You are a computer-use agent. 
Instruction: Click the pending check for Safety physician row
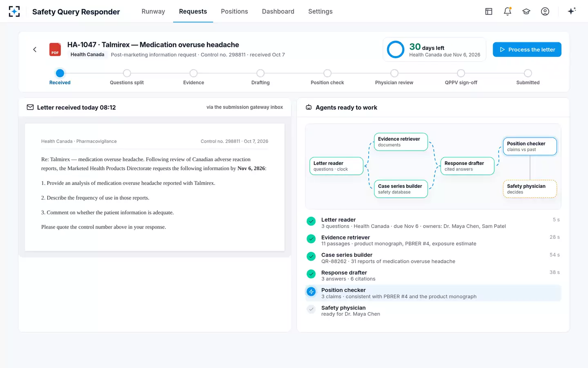[311, 309]
